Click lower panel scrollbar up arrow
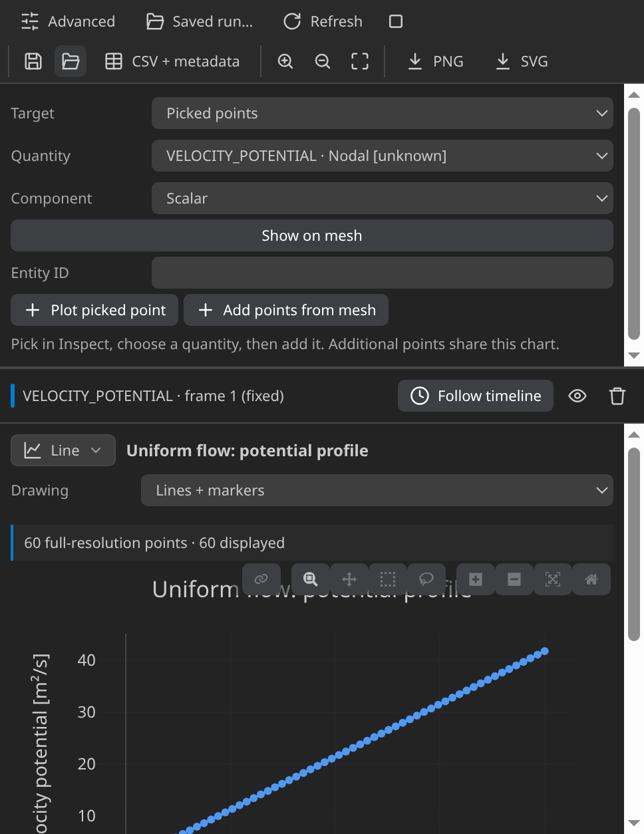The width and height of the screenshot is (644, 834). coord(634,434)
